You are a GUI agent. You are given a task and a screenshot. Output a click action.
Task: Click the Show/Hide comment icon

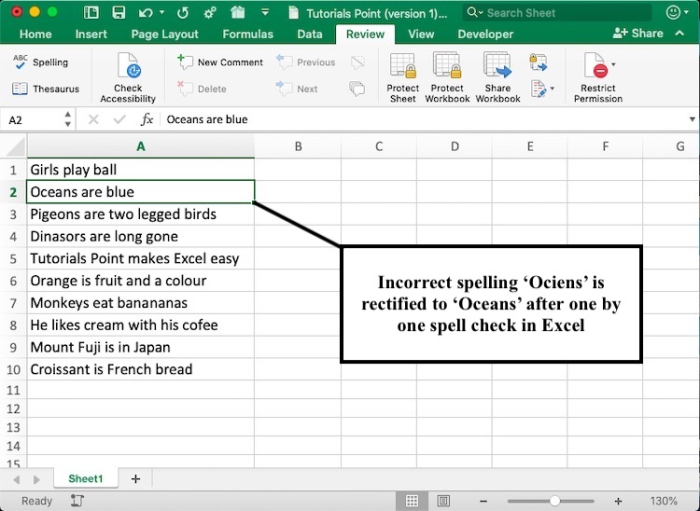pyautogui.click(x=358, y=62)
